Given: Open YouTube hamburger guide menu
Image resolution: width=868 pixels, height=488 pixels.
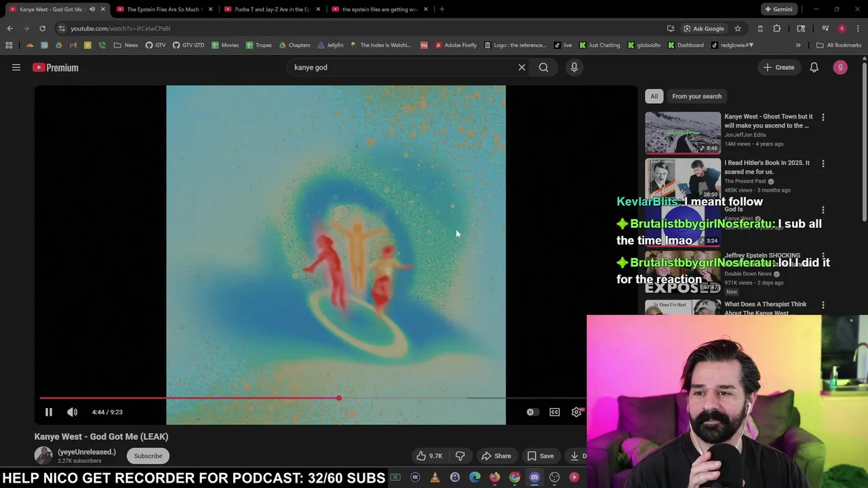Looking at the screenshot, I should pos(16,67).
